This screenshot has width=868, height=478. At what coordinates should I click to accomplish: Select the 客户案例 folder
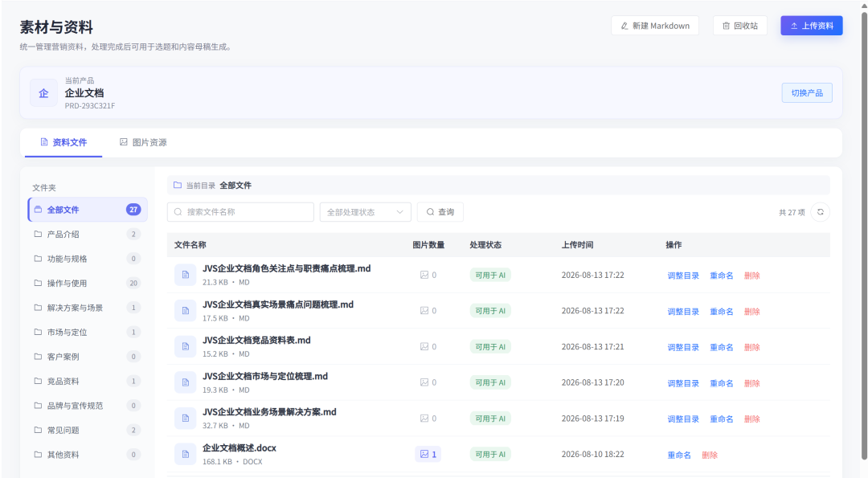(x=88, y=356)
